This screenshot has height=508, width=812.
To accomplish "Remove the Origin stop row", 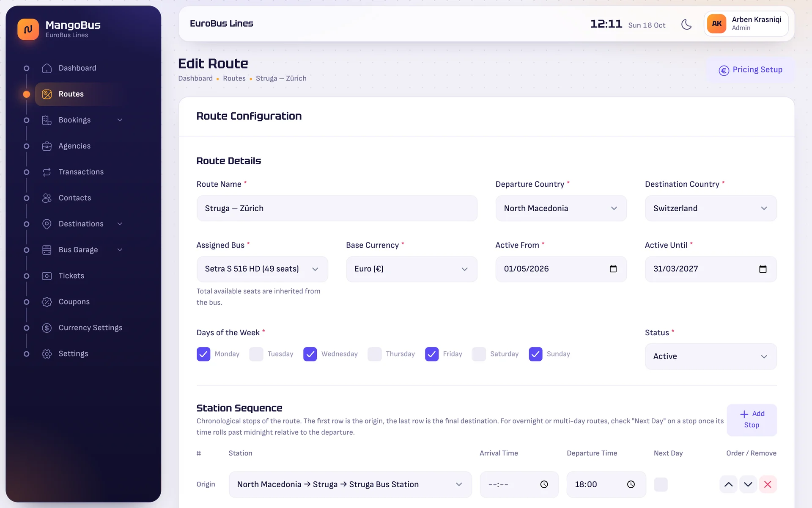I will tap(768, 484).
